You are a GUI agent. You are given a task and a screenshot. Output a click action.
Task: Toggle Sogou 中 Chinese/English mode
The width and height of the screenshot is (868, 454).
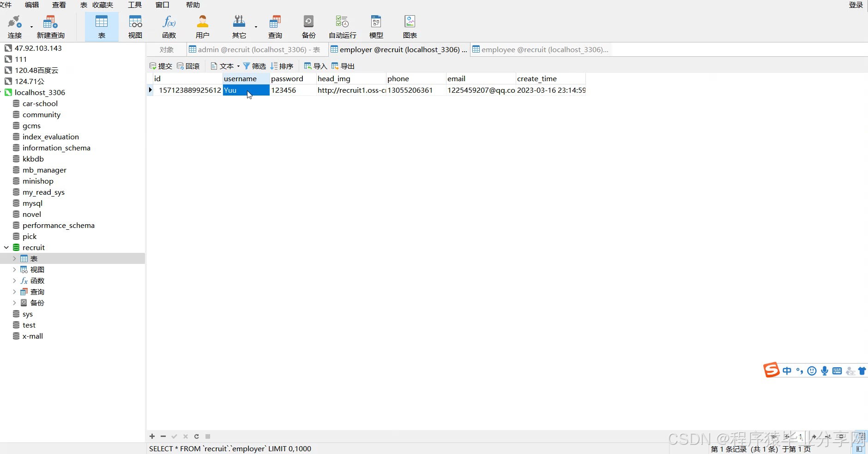(787, 370)
